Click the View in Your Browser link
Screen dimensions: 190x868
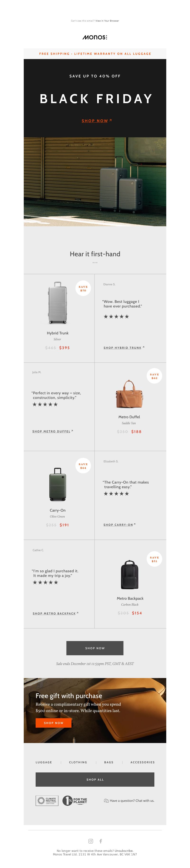tap(107, 21)
